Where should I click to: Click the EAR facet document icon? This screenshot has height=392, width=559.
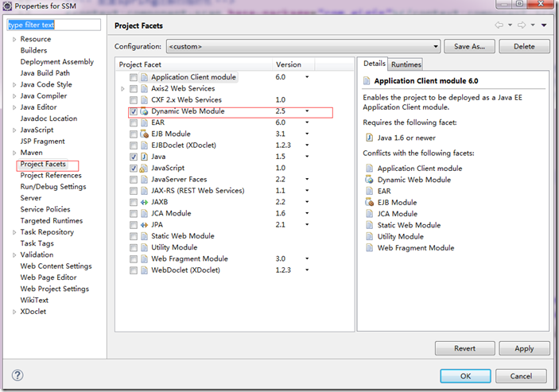pyautogui.click(x=144, y=123)
